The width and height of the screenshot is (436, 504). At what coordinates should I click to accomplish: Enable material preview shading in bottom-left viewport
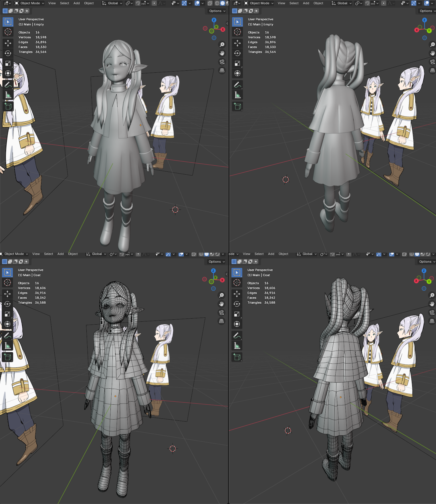point(212,254)
